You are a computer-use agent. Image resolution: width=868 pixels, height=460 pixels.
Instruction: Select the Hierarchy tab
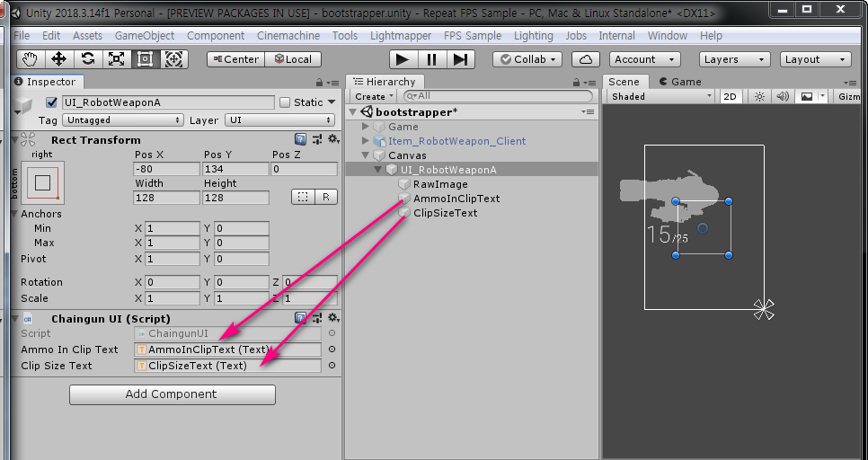point(385,82)
